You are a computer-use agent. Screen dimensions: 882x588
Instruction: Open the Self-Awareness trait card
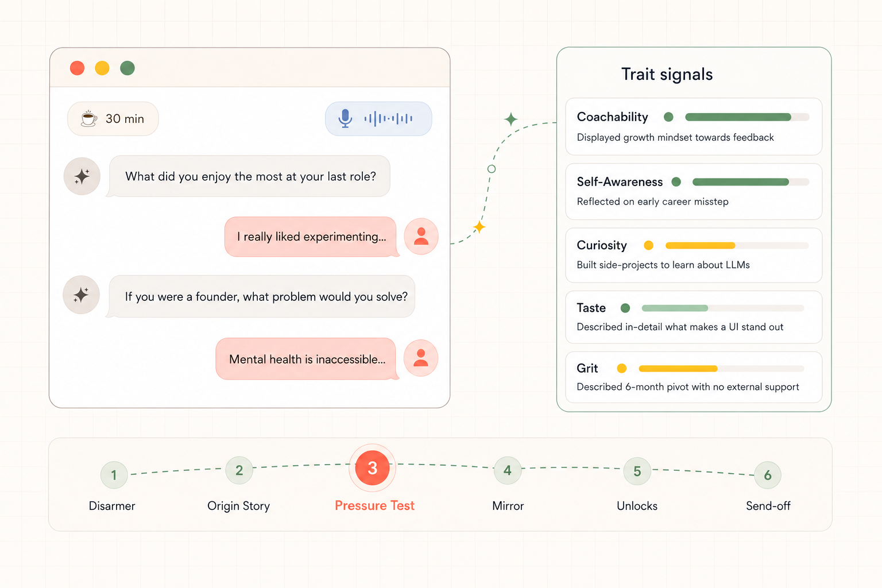tap(694, 192)
